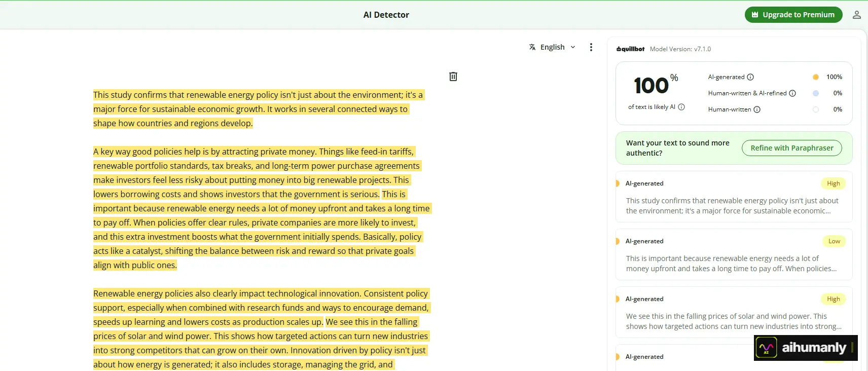Click the 'AI-generated' label in the score legend
The height and width of the screenshot is (371, 868).
coord(726,77)
